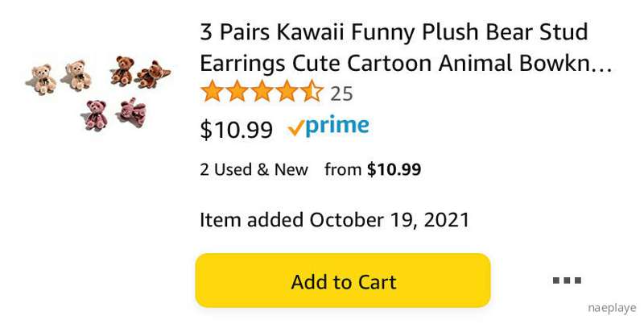Click the brown bear pair in image
This screenshot has width=644, height=324.
coord(140,72)
